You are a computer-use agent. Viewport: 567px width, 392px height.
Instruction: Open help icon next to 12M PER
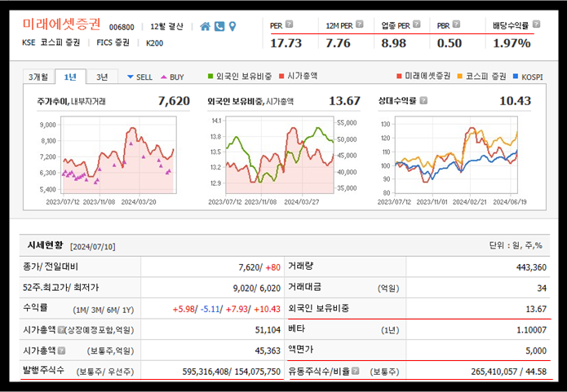pyautogui.click(x=359, y=24)
